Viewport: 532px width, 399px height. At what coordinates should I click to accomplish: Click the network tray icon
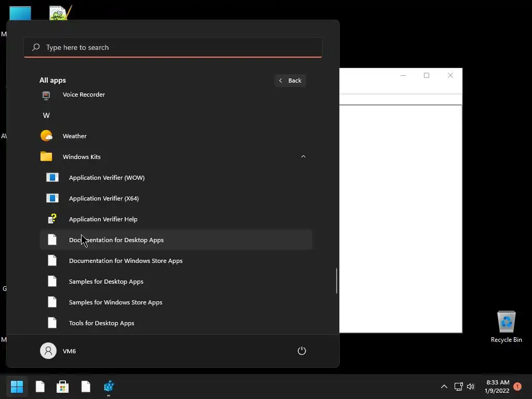tap(458, 387)
